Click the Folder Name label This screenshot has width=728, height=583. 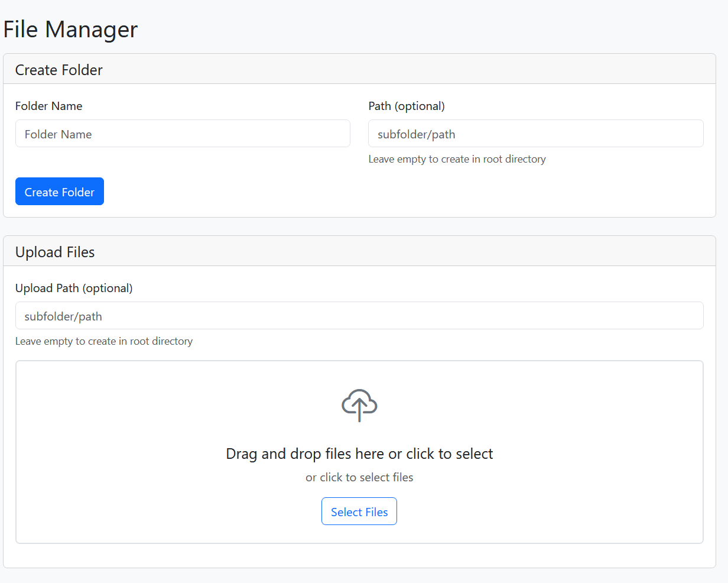[x=48, y=106]
